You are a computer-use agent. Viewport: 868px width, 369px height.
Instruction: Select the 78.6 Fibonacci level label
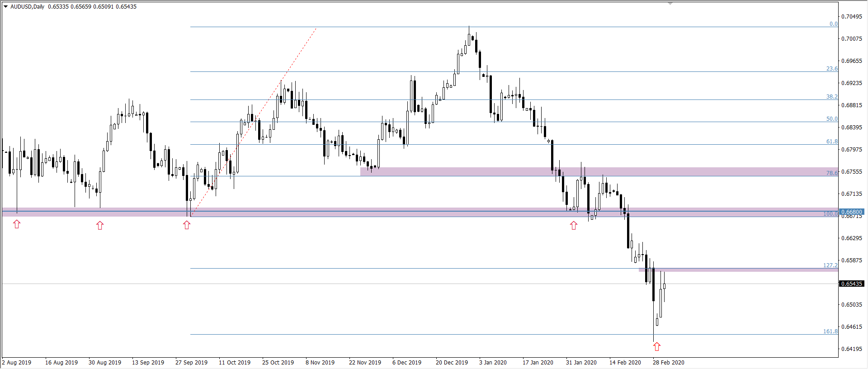tap(832, 173)
